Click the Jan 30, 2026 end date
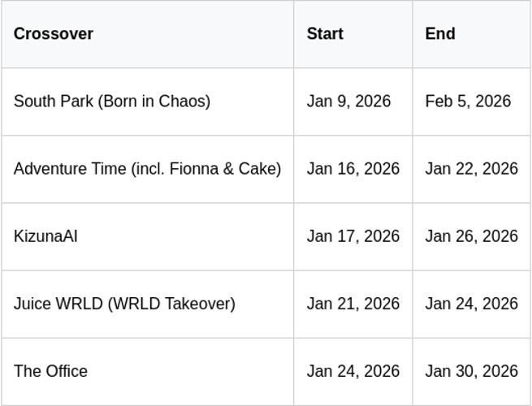The image size is (532, 406). point(471,371)
